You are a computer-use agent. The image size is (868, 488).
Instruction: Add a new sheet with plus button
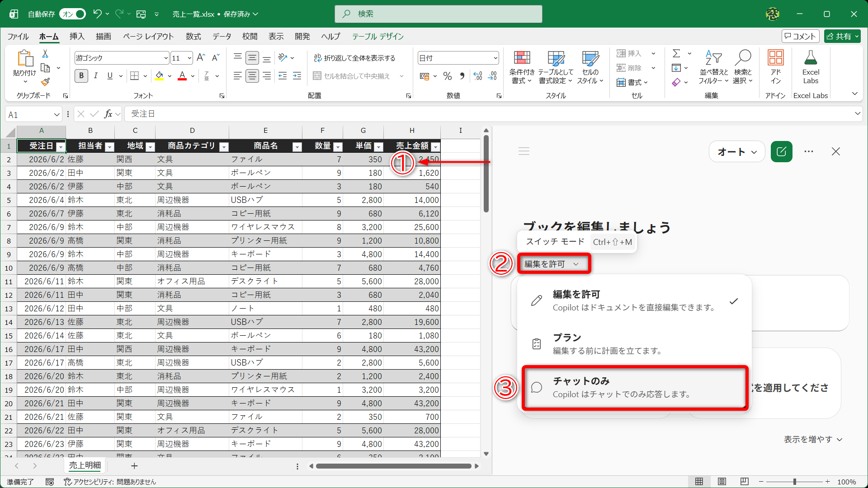134,466
